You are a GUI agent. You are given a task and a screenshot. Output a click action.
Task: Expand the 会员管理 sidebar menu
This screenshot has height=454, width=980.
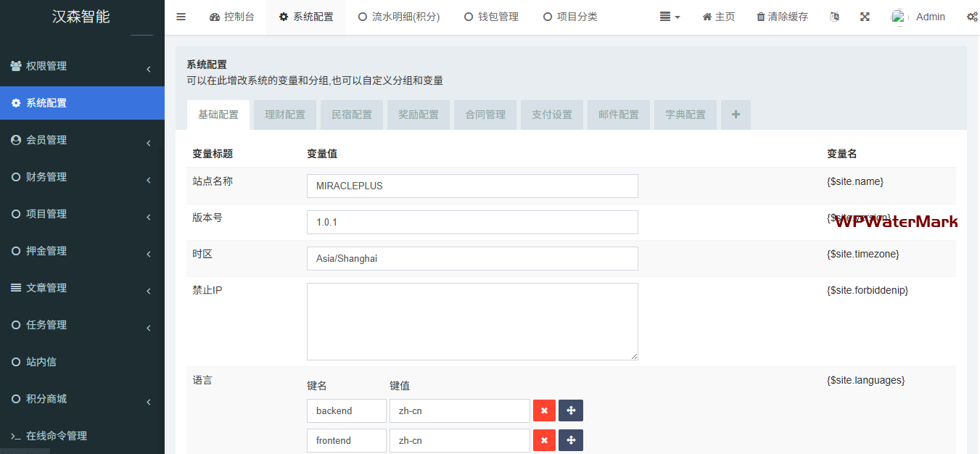tap(82, 141)
